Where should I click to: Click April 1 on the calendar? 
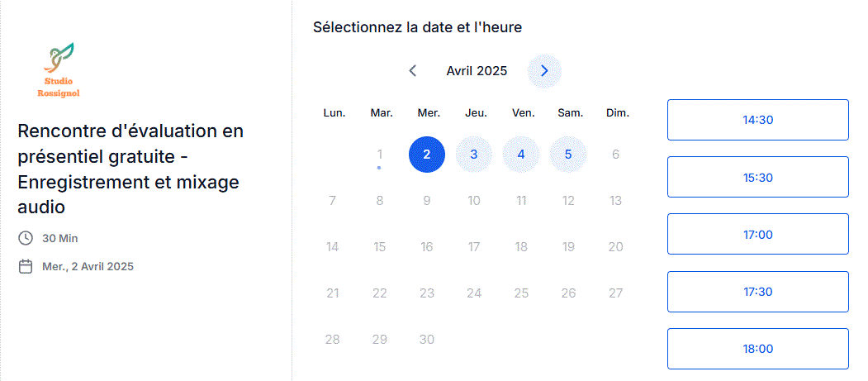coord(379,155)
